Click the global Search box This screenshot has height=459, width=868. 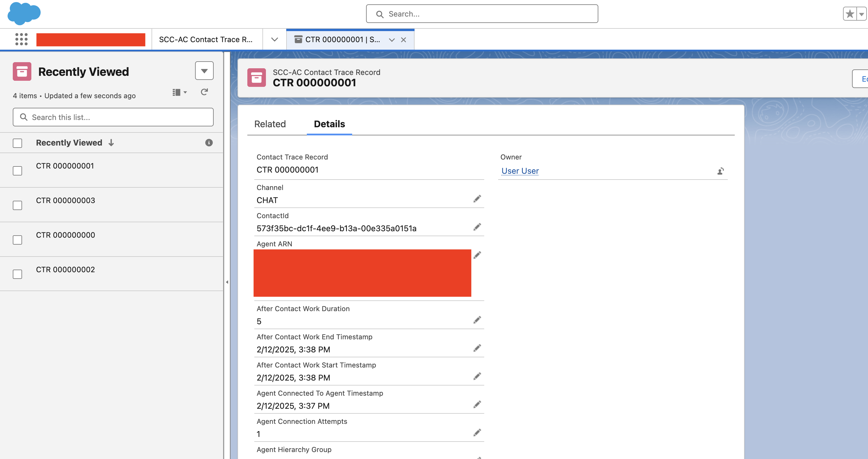point(482,14)
